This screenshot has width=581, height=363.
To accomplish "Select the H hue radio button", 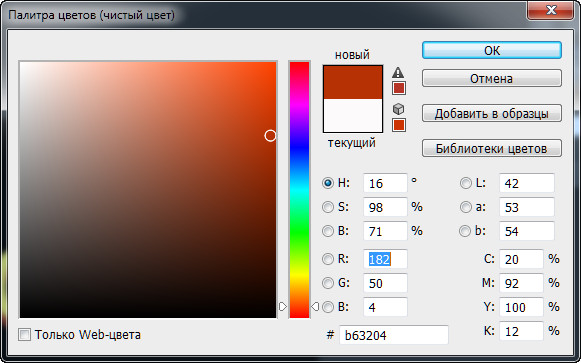I will [328, 183].
